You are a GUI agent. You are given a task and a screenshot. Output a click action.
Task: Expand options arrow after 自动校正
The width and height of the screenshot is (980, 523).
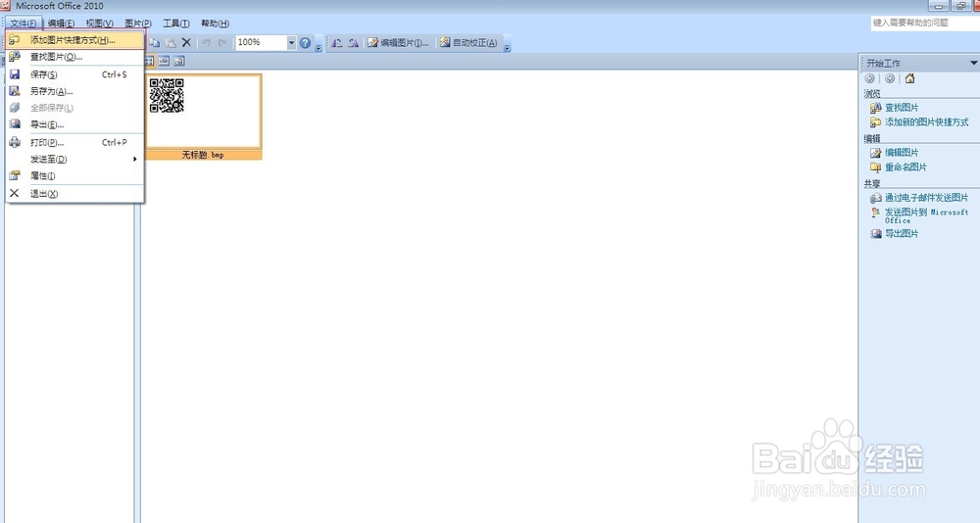507,46
